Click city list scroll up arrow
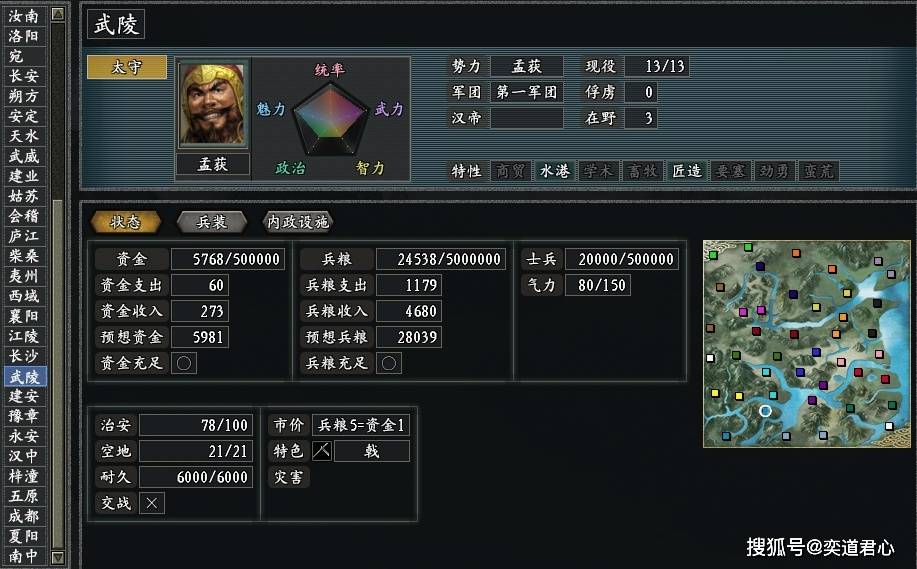 [x=58, y=14]
